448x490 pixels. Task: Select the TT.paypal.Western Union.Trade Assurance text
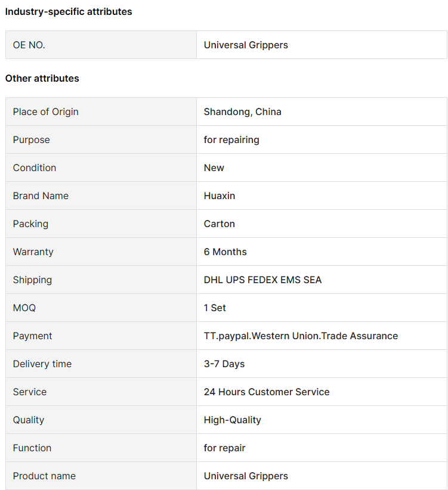301,336
